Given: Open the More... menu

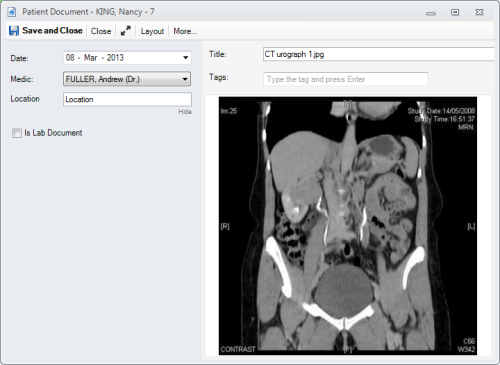Looking at the screenshot, I should [185, 31].
